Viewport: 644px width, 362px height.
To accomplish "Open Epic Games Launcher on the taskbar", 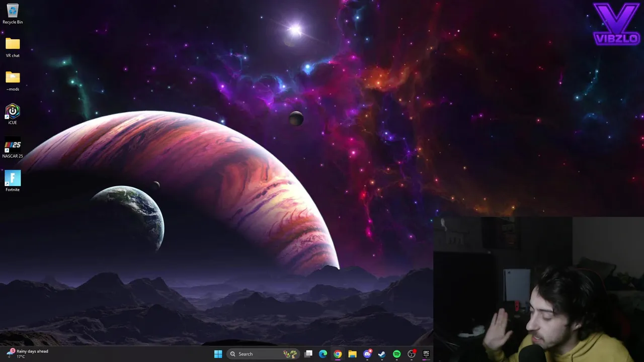I will (x=426, y=354).
